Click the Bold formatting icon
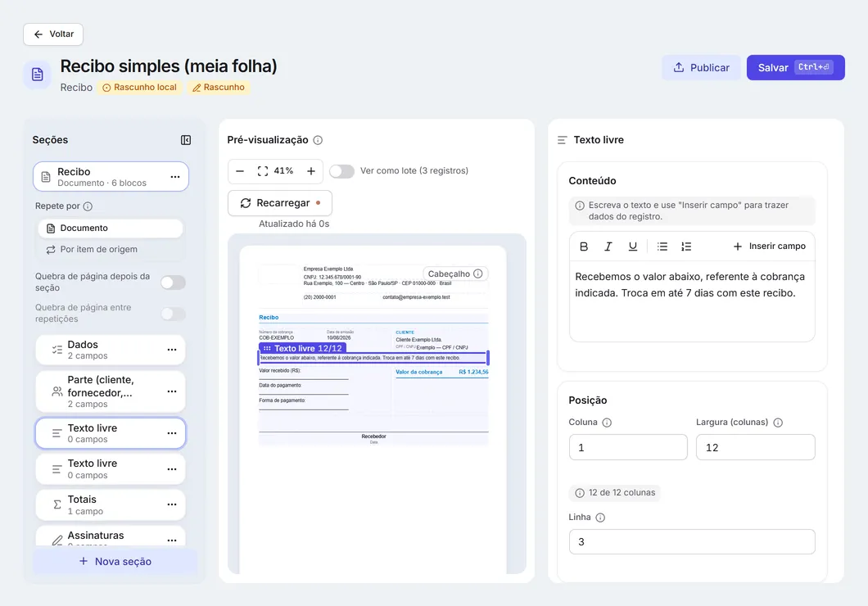The width and height of the screenshot is (868, 606). (584, 246)
